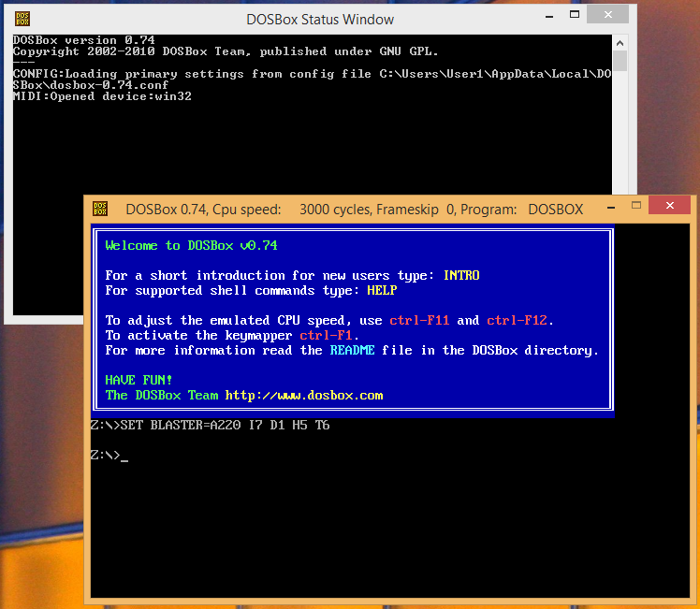Screen dimensions: 700x609
Task: Click the cyan 'README' word
Action: pyautogui.click(x=352, y=350)
